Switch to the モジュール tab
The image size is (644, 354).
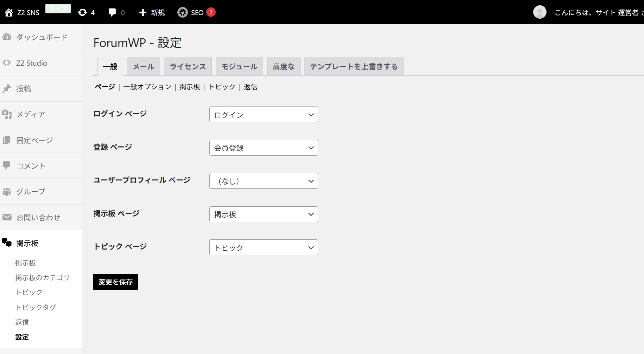(239, 66)
